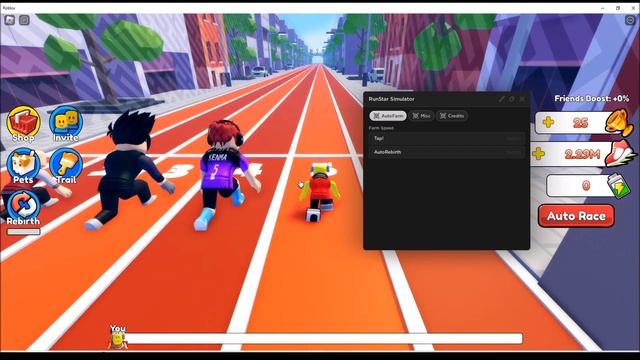Screen dimensions: 640x360
Task: Open the Invite friends icon
Action: (x=65, y=122)
